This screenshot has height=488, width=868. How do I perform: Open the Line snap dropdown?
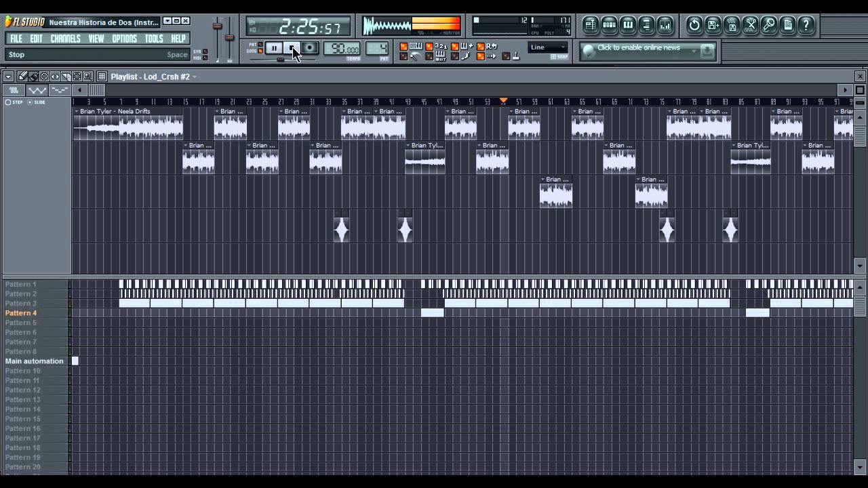[x=548, y=47]
